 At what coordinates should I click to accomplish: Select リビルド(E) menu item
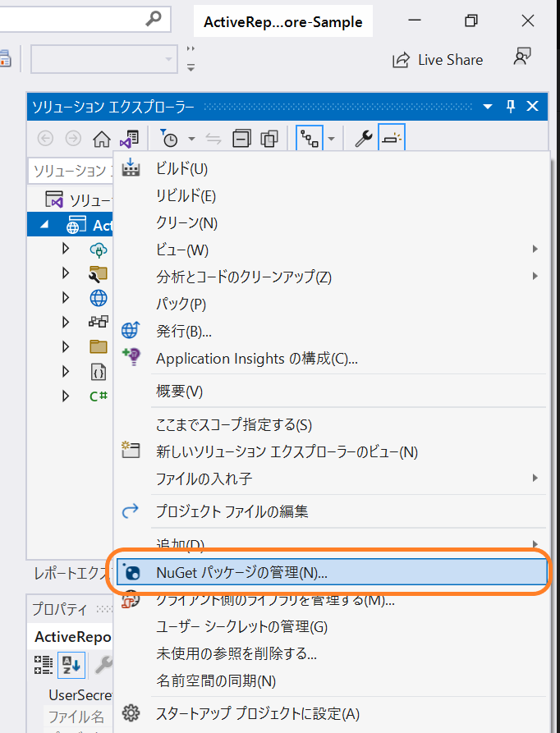tap(331, 196)
